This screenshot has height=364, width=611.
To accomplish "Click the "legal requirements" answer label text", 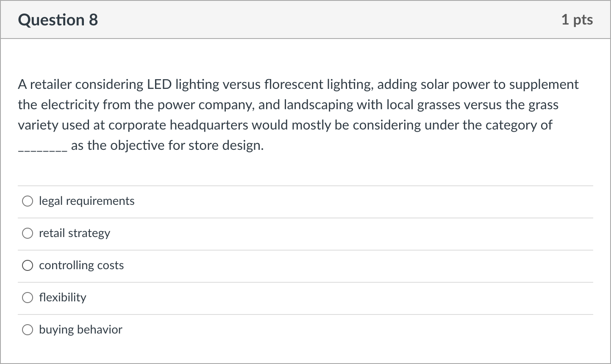I will tap(86, 201).
